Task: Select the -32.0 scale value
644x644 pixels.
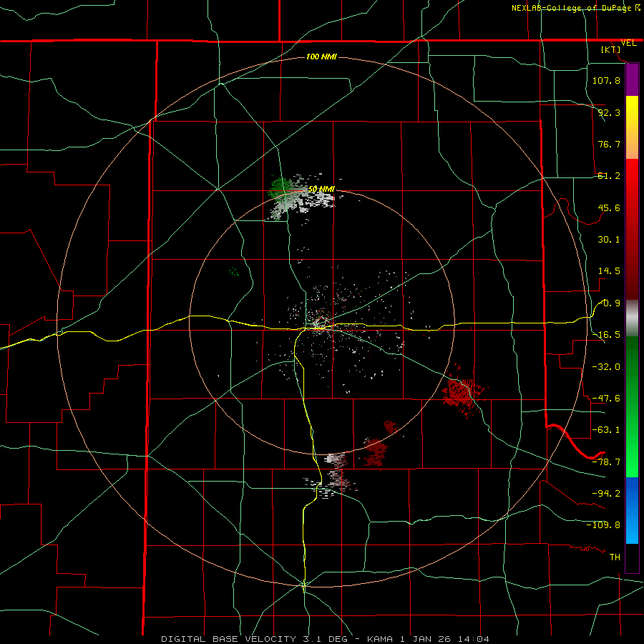Action: point(606,366)
